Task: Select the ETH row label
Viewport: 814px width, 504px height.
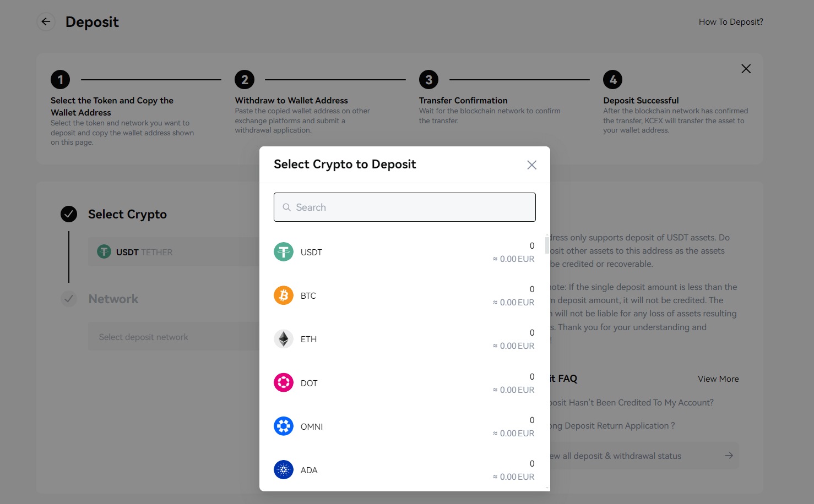Action: 308,339
